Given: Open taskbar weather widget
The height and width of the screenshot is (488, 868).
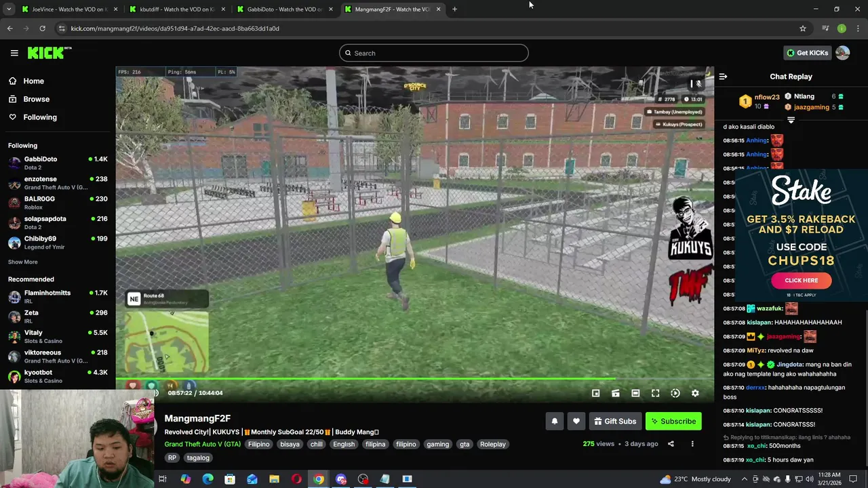Looking at the screenshot, I should [x=695, y=479].
